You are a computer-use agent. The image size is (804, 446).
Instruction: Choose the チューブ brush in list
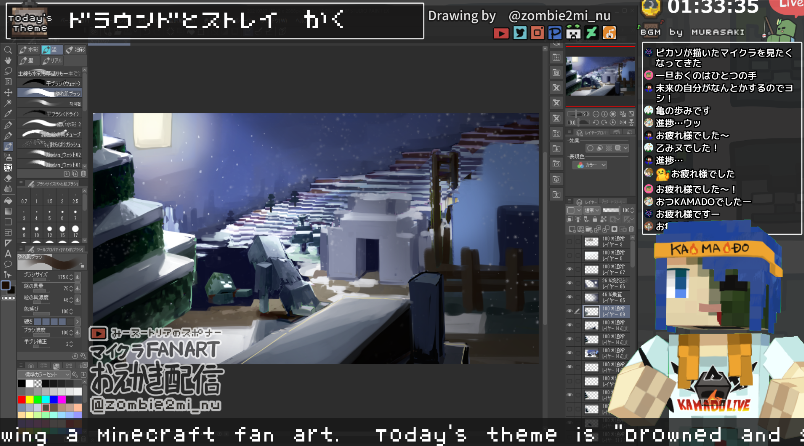coord(50,134)
